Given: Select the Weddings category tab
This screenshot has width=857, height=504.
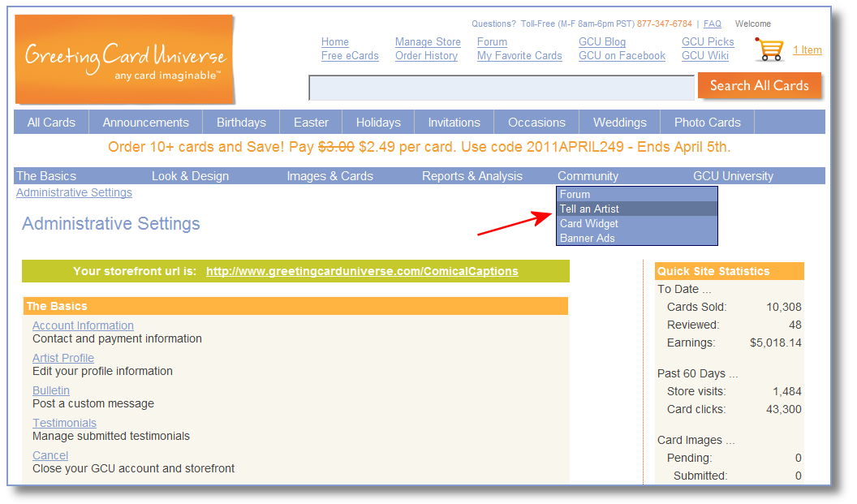Looking at the screenshot, I should pyautogui.click(x=620, y=123).
